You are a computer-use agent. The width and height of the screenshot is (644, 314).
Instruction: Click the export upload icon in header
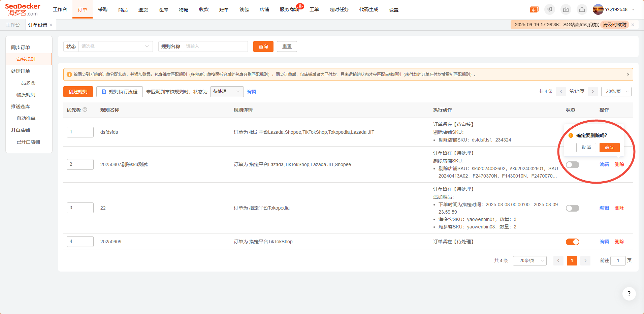[582, 10]
